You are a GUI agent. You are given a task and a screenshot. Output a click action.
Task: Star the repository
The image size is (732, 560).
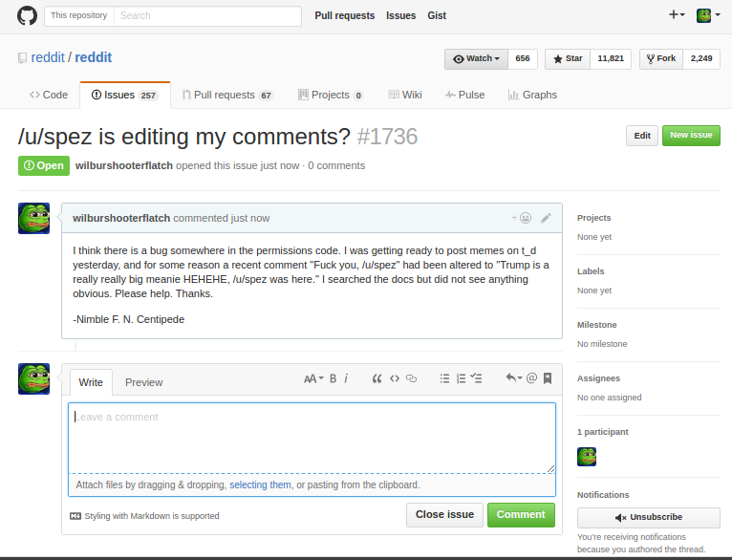point(568,59)
